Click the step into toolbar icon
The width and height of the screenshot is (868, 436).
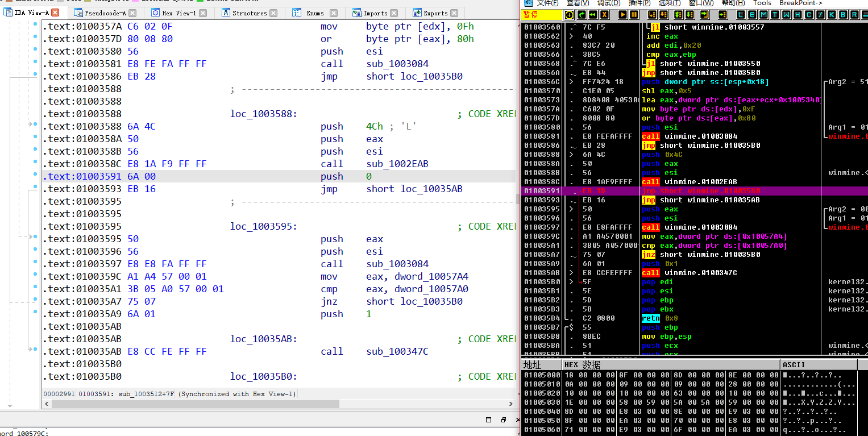pyautogui.click(x=653, y=15)
